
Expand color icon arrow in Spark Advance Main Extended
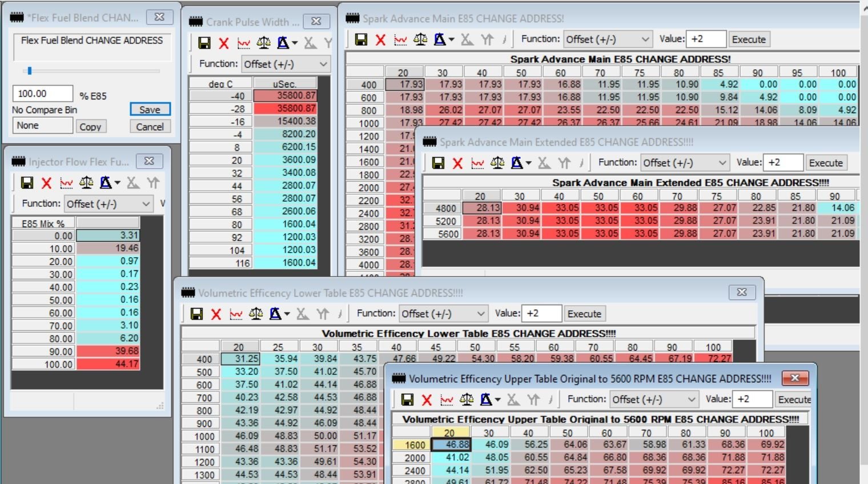click(x=529, y=163)
